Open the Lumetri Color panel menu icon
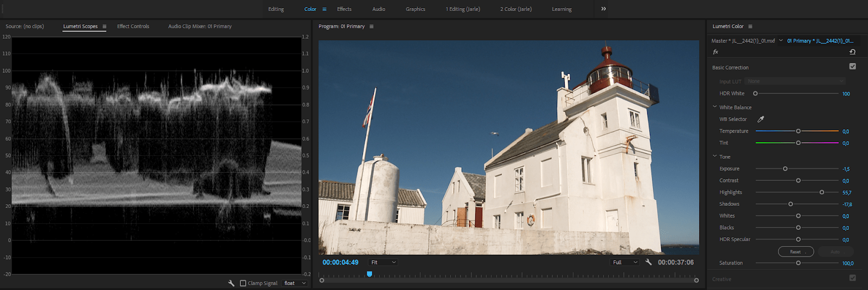 point(750,27)
